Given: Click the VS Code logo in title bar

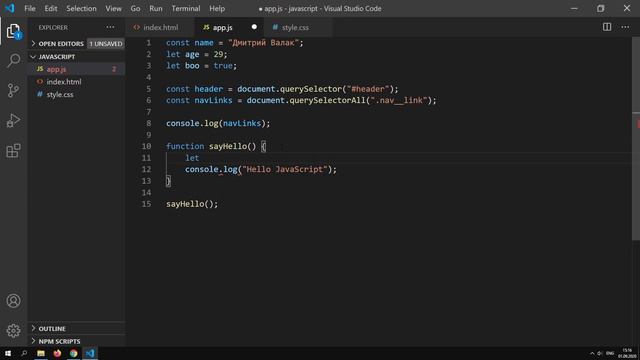Looking at the screenshot, I should pos(10,8).
